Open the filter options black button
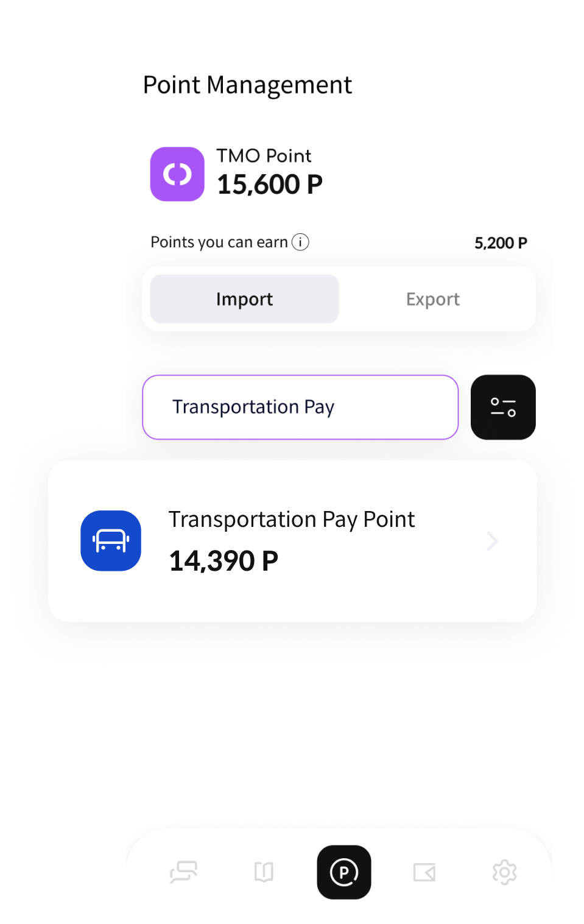Image resolution: width=584 pixels, height=924 pixels. [x=503, y=407]
